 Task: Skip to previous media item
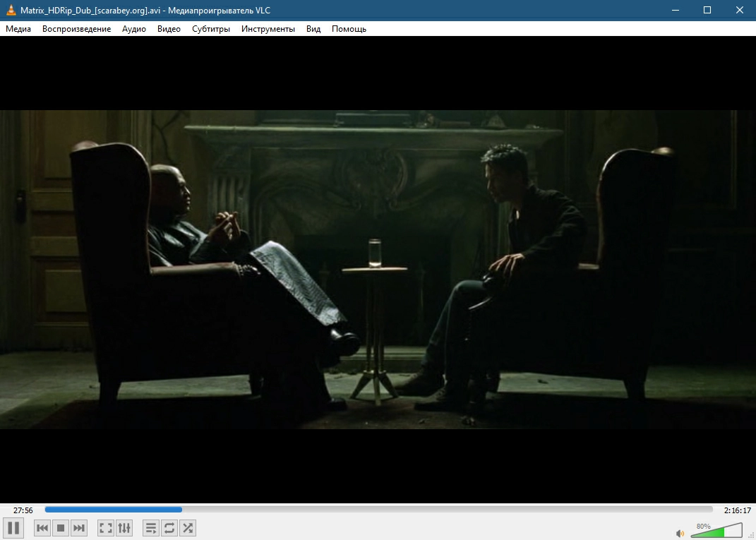(x=42, y=528)
